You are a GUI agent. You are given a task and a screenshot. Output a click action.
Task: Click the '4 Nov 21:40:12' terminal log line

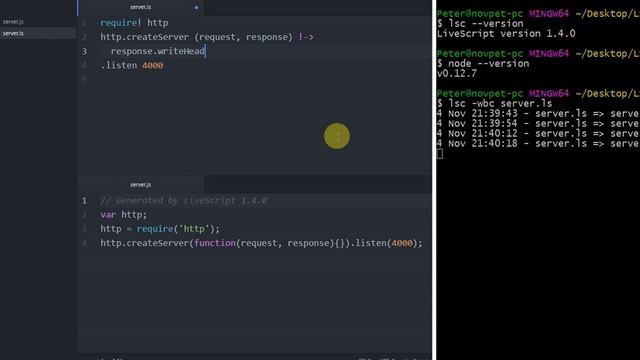[538, 133]
